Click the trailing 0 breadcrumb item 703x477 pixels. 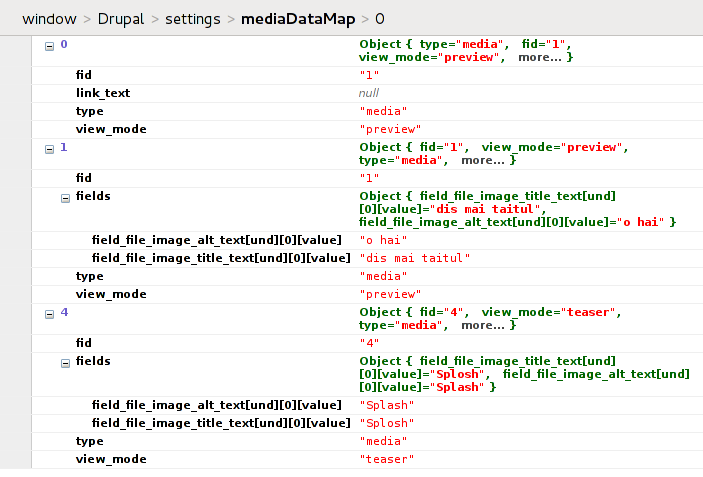click(380, 19)
